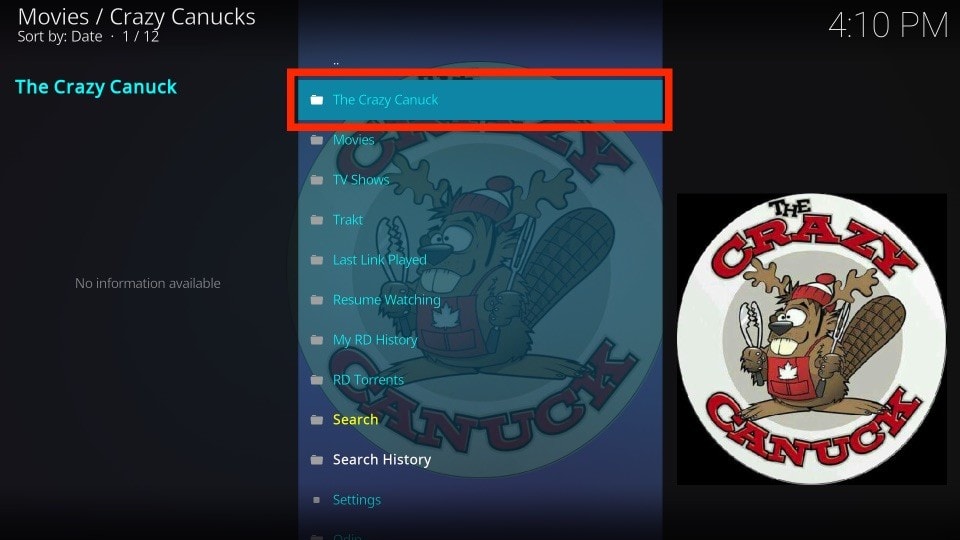The image size is (960, 540).
Task: Open RD Torrents
Action: [x=480, y=380]
